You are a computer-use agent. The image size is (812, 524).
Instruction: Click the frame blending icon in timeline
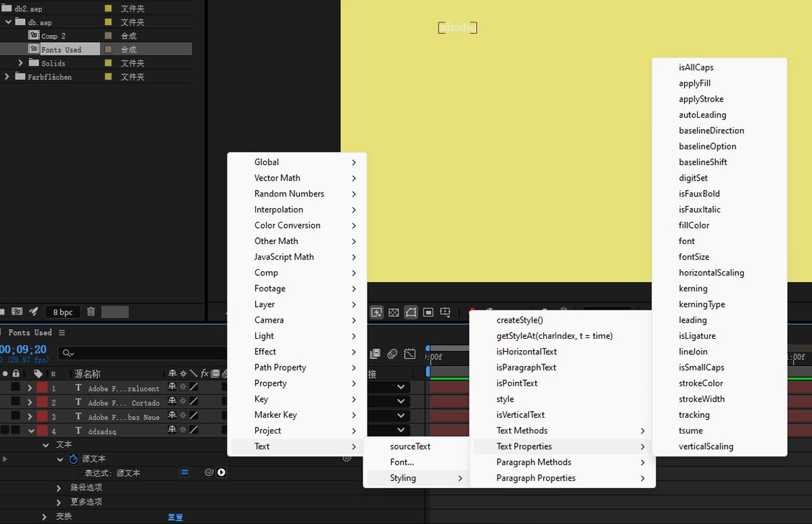(x=376, y=354)
